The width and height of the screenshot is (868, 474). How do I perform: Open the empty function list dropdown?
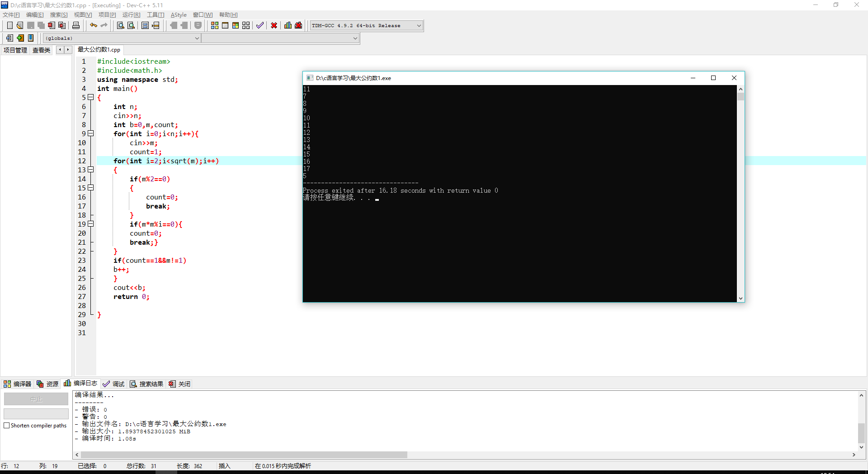(355, 38)
